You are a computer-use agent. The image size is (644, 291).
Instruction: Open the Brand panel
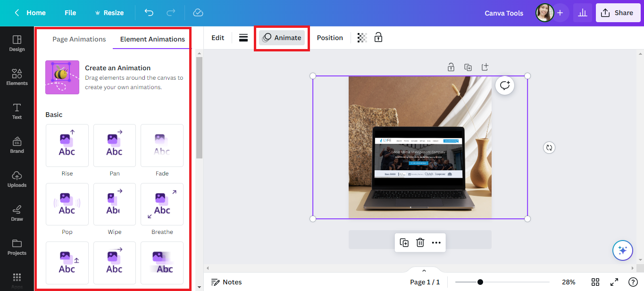17,145
